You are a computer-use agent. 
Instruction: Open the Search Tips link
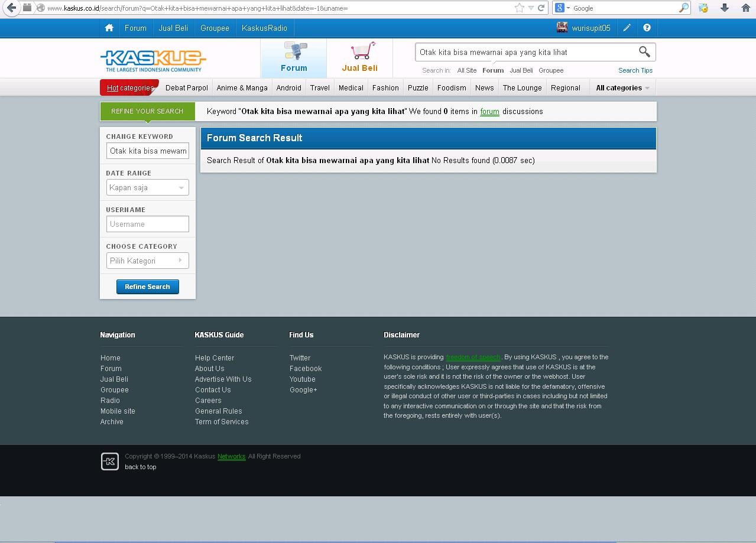tap(635, 70)
